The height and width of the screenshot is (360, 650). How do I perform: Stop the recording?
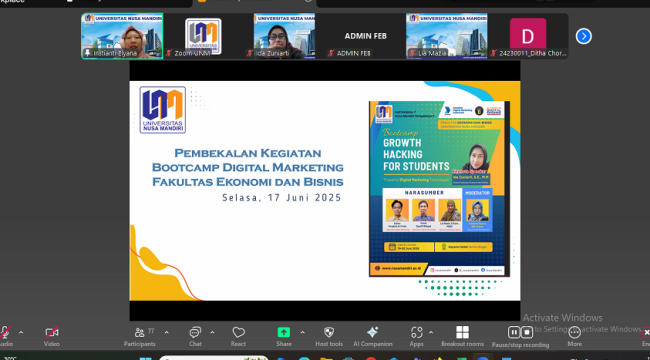click(x=526, y=332)
